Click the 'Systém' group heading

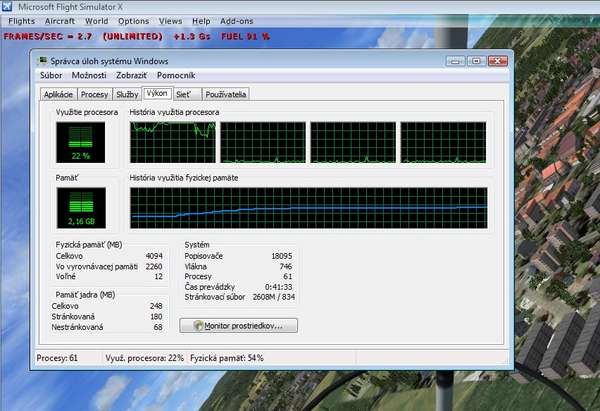pos(197,245)
